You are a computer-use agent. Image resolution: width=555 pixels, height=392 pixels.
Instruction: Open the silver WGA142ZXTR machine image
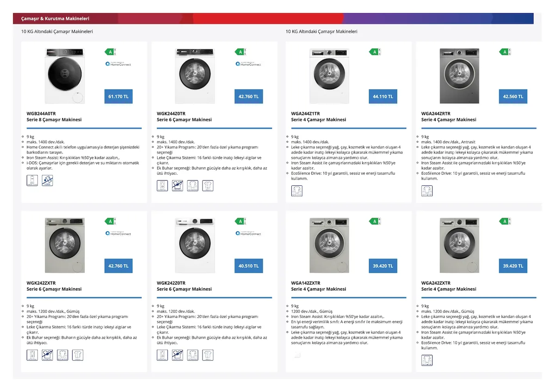[x=329, y=245]
